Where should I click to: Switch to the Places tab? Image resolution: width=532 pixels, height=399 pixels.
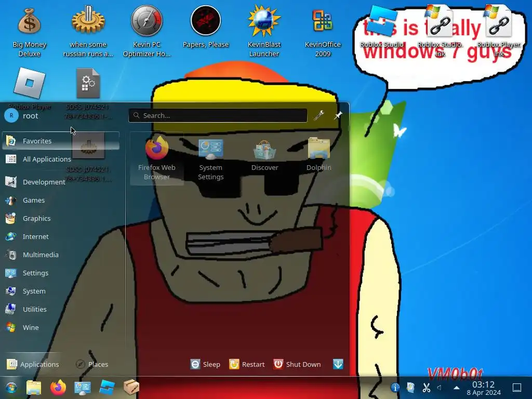(x=92, y=364)
